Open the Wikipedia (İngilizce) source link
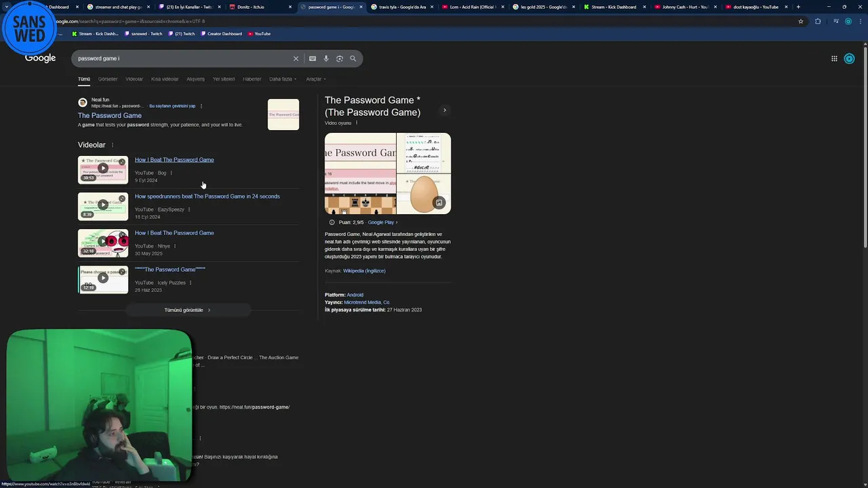Screen dimensions: 868x488 364,271
